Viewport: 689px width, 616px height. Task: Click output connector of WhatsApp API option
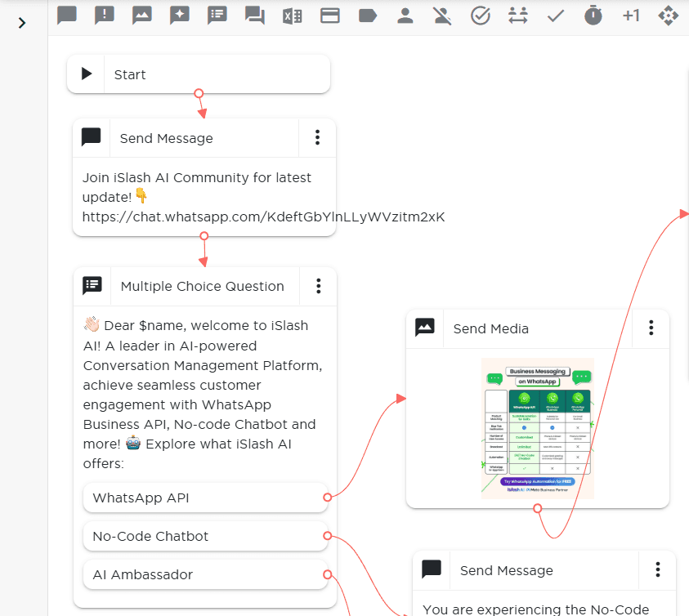pos(328,498)
